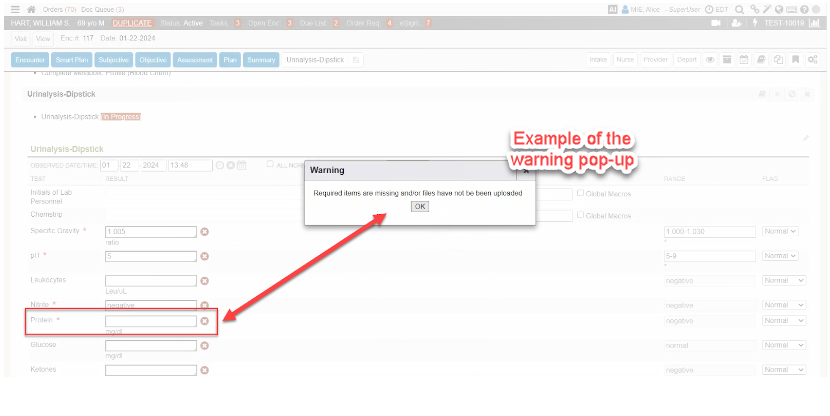This screenshot has height=416, width=830.
Task: Click the eye icon in encounter toolbar
Action: click(709, 60)
